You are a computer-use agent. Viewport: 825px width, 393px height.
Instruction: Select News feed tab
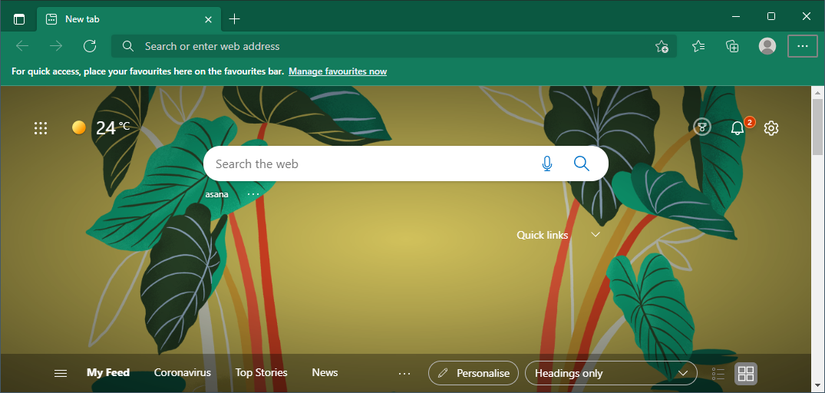coord(325,372)
